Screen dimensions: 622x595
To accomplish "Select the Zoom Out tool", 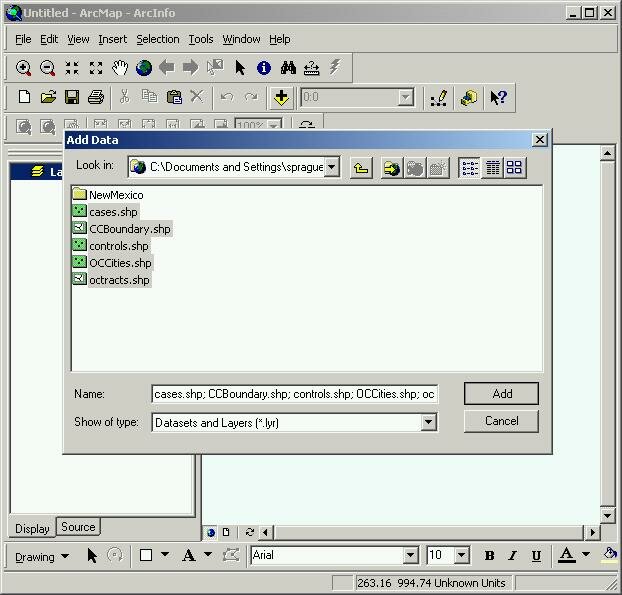I will (x=48, y=68).
